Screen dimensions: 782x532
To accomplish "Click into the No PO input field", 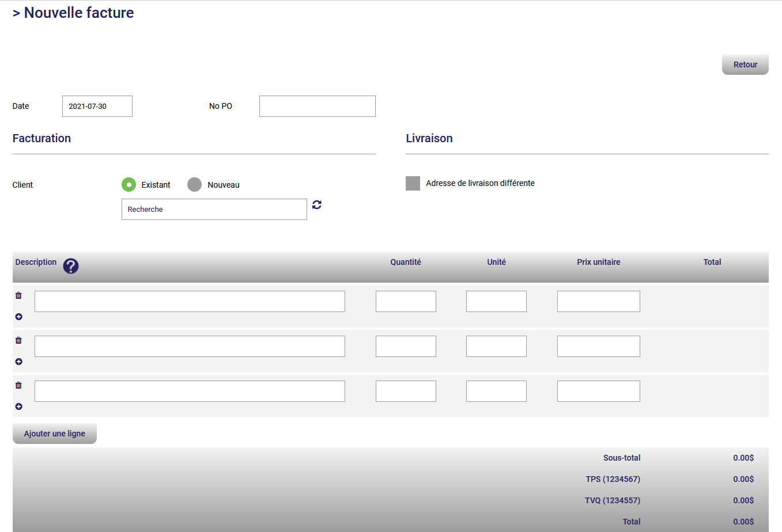I will pos(317,107).
